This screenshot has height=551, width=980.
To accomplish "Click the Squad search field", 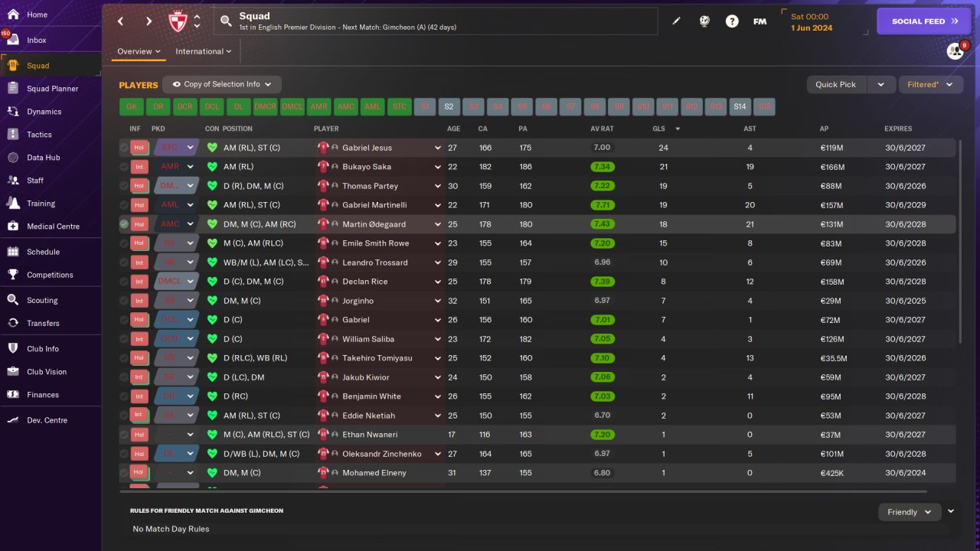I will tap(436, 21).
